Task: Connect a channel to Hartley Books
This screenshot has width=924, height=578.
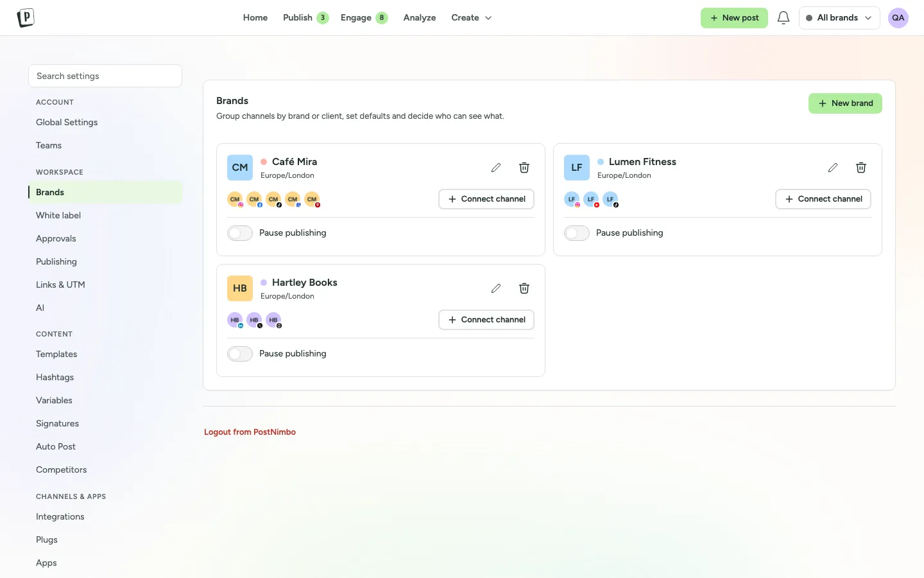Action: [486, 320]
